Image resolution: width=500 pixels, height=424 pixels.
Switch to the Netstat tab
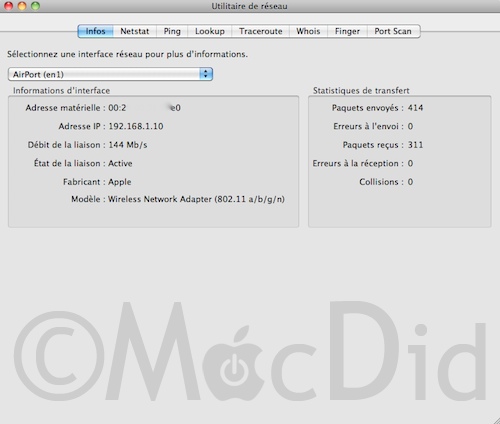pyautogui.click(x=135, y=31)
